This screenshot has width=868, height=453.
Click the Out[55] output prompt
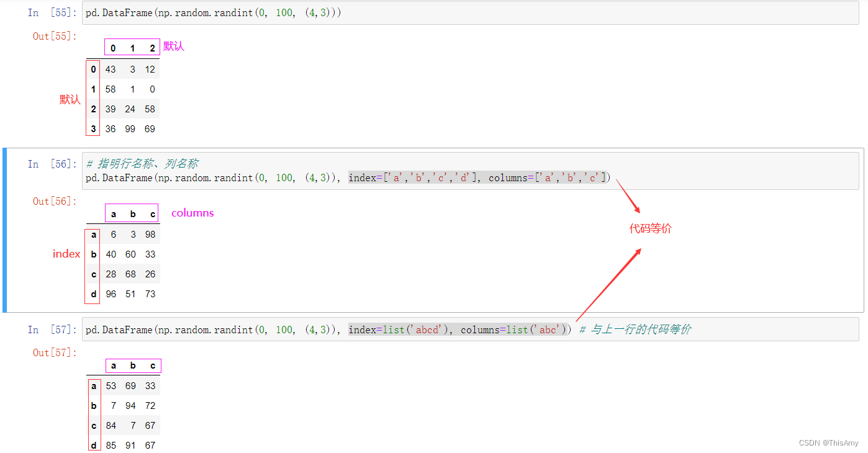[55, 36]
